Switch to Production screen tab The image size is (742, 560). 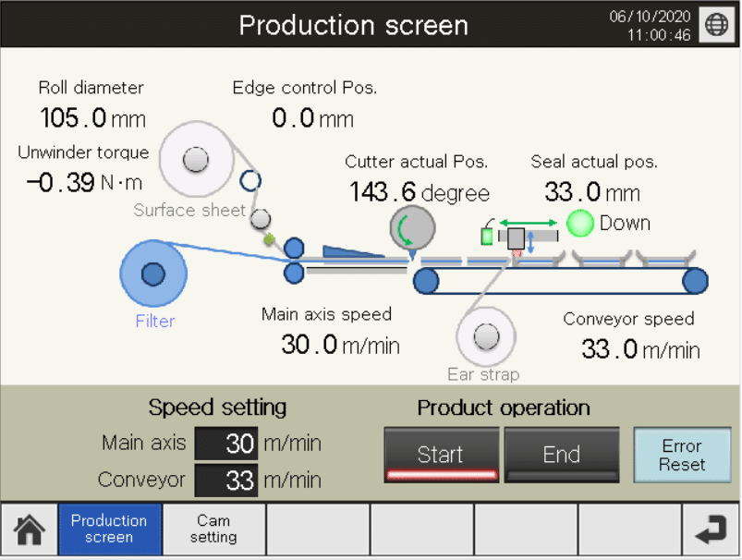[x=109, y=530]
